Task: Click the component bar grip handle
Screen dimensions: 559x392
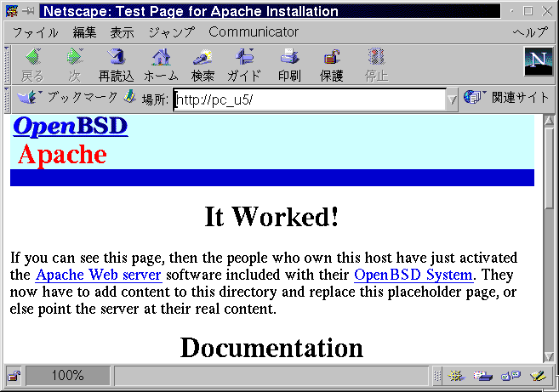Action: 437,376
